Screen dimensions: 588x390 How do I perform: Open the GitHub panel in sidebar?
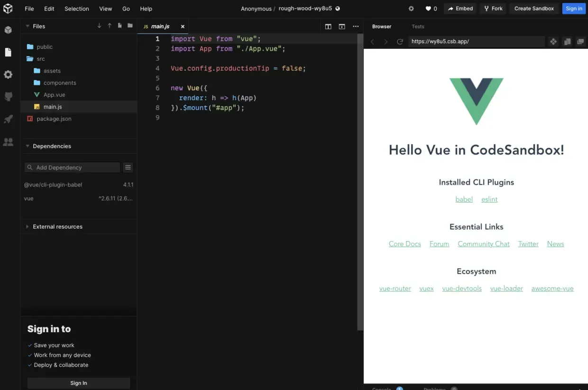8,97
